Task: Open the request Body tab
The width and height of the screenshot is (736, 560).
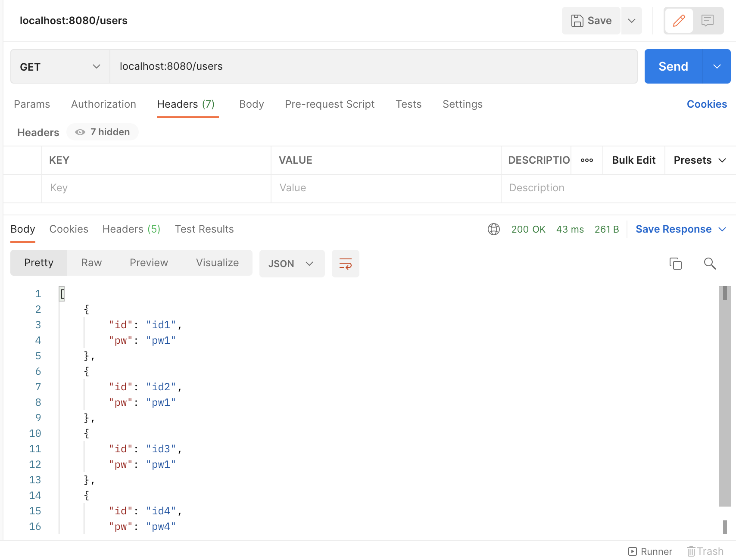Action: click(x=252, y=104)
